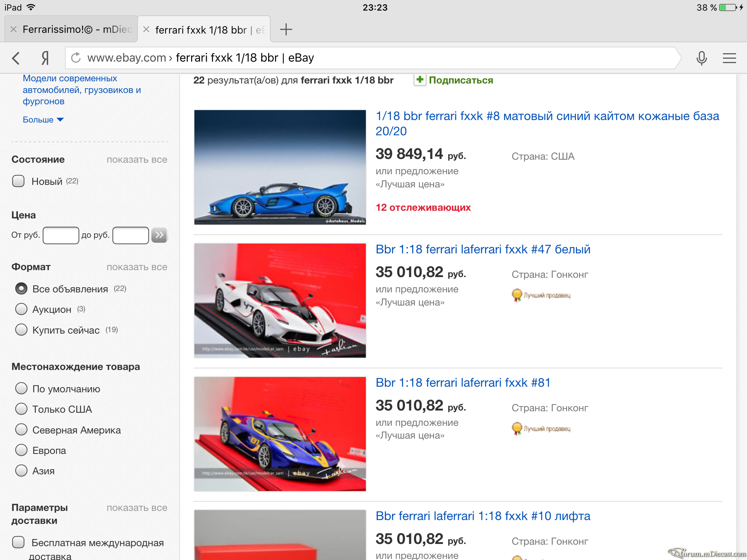Open Bbr ferrari laferrari #10 лифта listing
Viewport: 747px width, 560px height.
(483, 516)
